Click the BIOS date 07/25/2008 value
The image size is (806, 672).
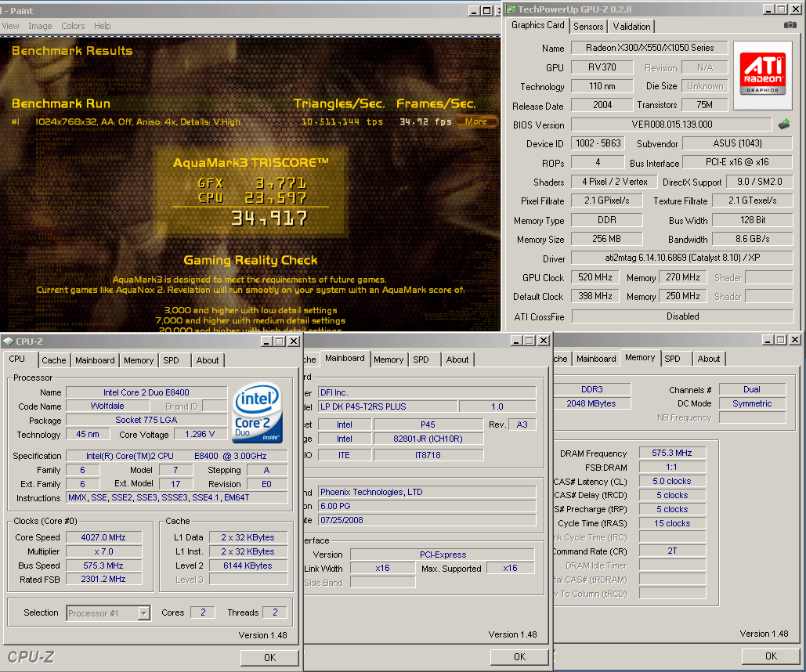click(x=427, y=520)
